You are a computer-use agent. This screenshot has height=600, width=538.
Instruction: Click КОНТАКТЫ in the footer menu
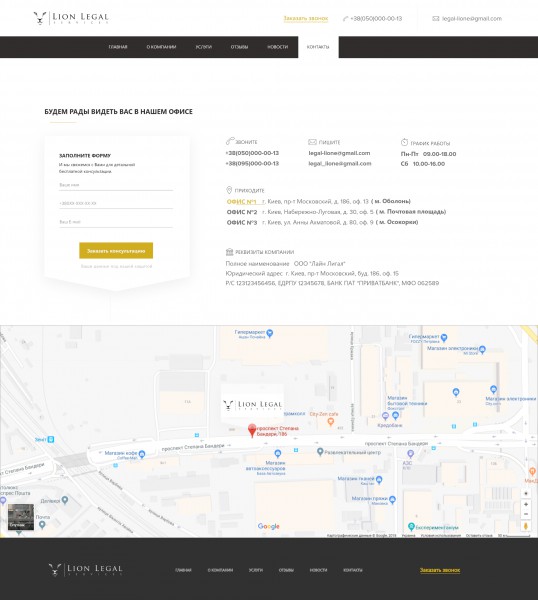(353, 570)
